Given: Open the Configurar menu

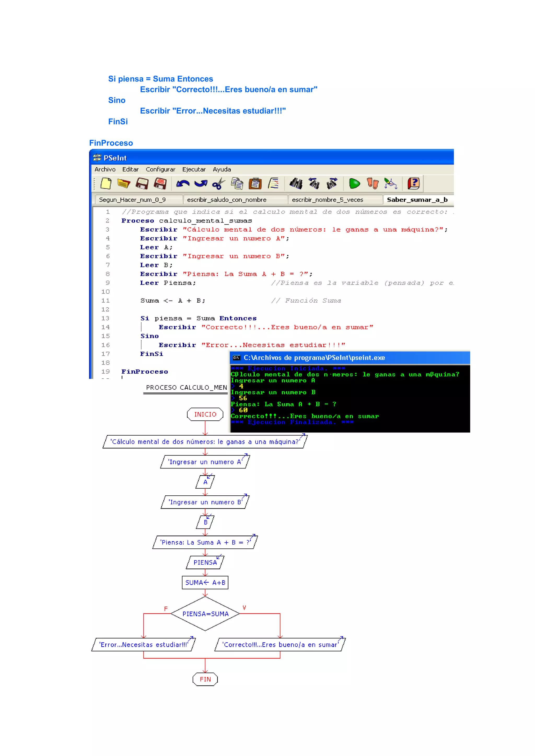Looking at the screenshot, I should (160, 169).
